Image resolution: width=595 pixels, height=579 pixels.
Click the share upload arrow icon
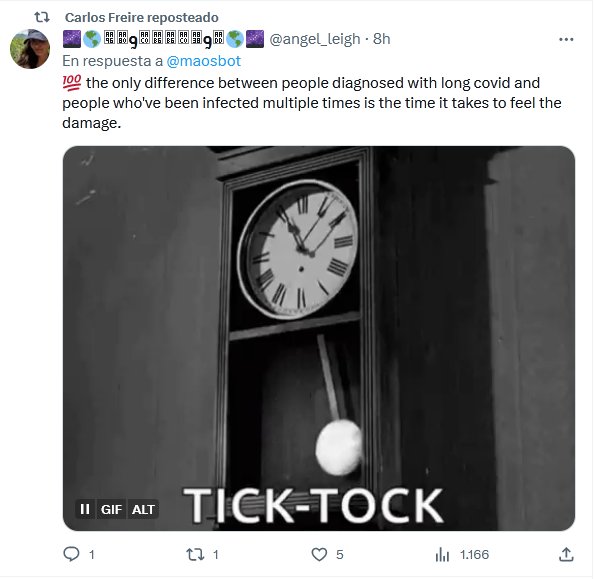(x=566, y=555)
